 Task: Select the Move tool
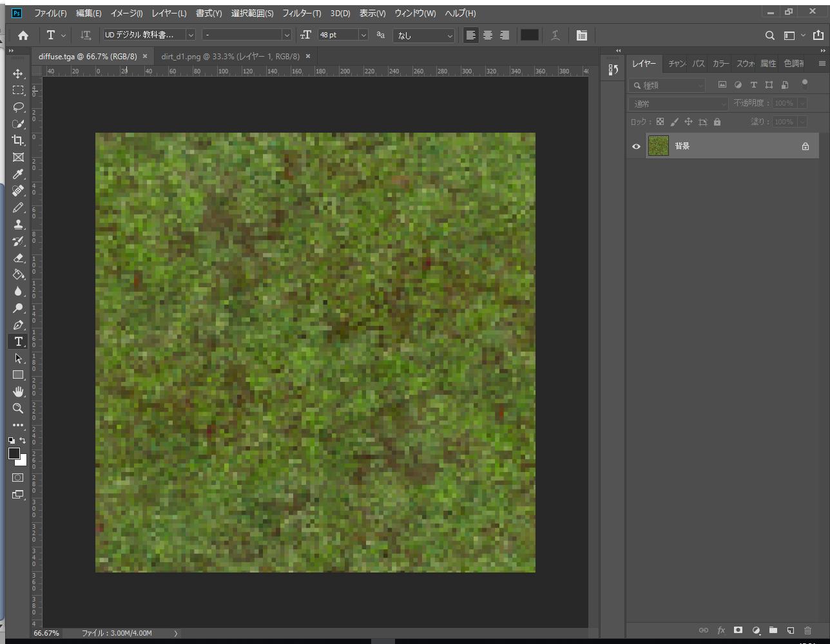[x=18, y=73]
